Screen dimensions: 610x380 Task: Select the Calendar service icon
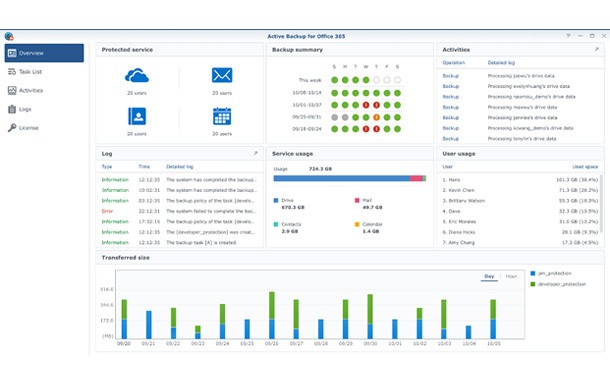pos(222,116)
